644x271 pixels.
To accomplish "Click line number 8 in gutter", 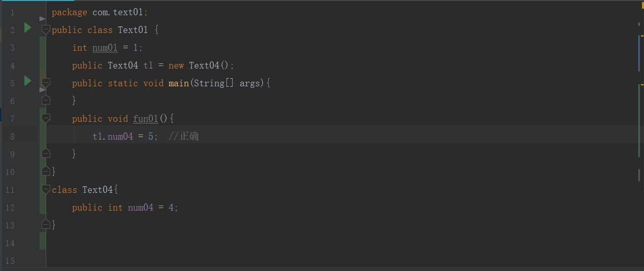I will pos(12,137).
